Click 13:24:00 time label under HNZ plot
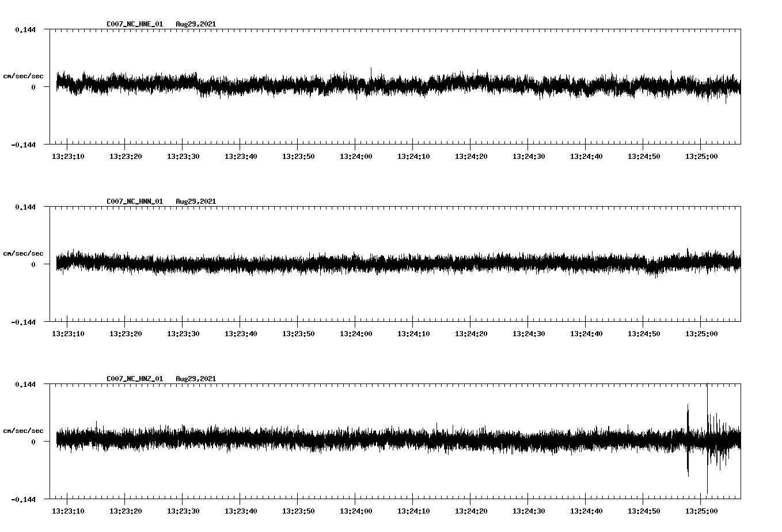The height and width of the screenshot is (532, 782). click(x=356, y=511)
